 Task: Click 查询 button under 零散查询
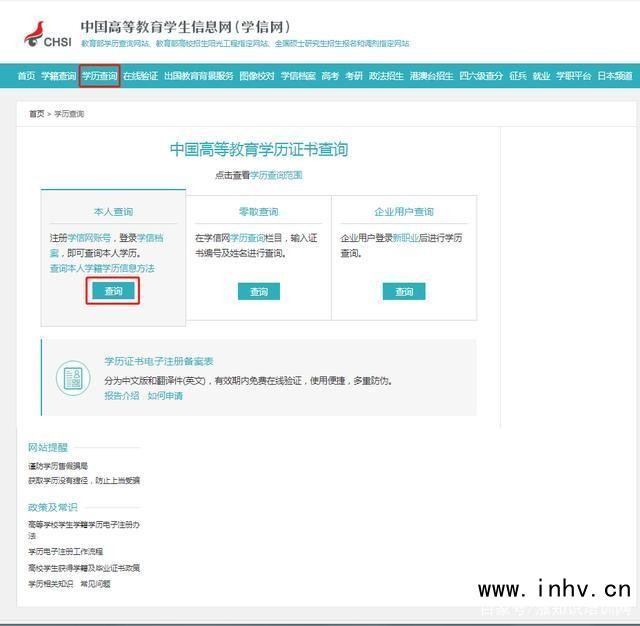pyautogui.click(x=259, y=291)
